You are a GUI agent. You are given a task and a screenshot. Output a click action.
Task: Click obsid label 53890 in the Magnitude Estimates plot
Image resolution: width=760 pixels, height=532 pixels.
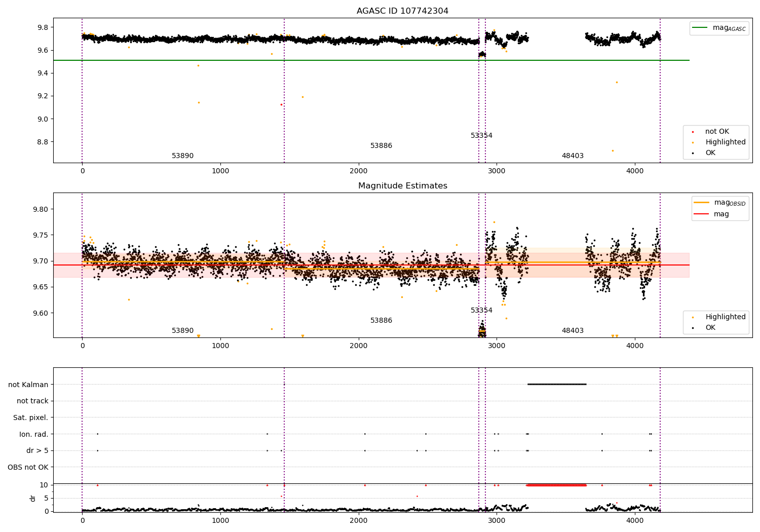tap(182, 331)
